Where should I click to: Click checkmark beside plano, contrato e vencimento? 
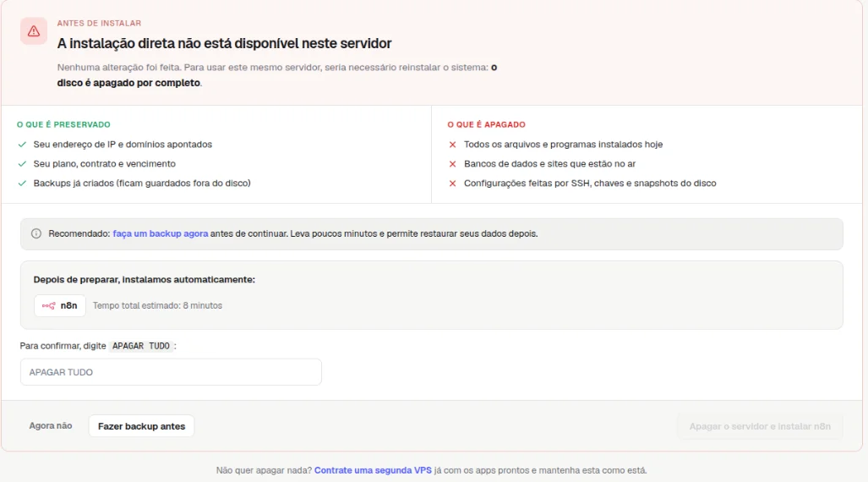click(22, 164)
